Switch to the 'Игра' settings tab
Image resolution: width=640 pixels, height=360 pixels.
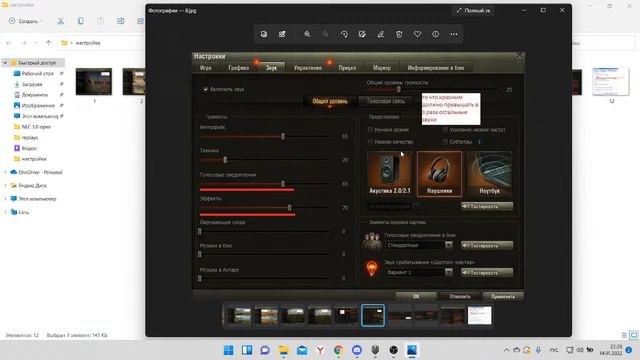click(206, 68)
